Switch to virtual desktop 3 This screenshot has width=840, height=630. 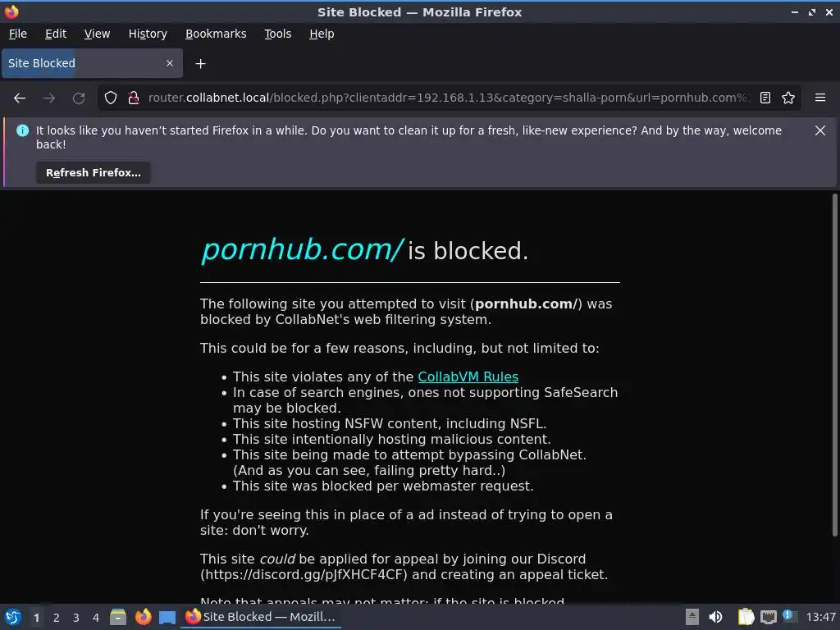76,618
